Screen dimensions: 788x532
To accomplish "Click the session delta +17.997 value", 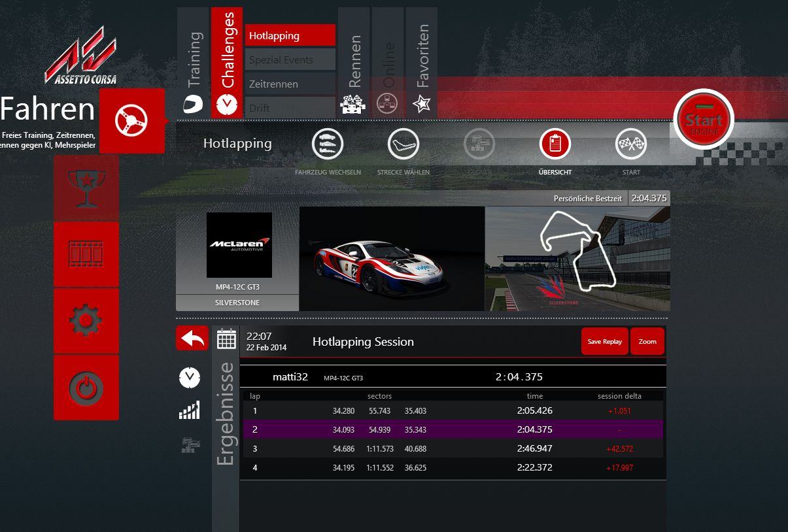I will coord(619,468).
